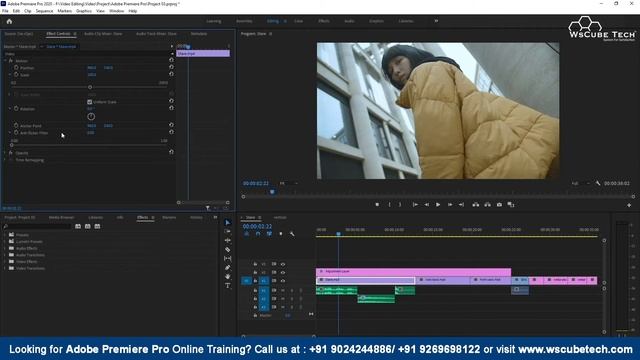This screenshot has height=360, width=640.
Task: Toggle Position animation stopwatch
Action: [x=16, y=68]
